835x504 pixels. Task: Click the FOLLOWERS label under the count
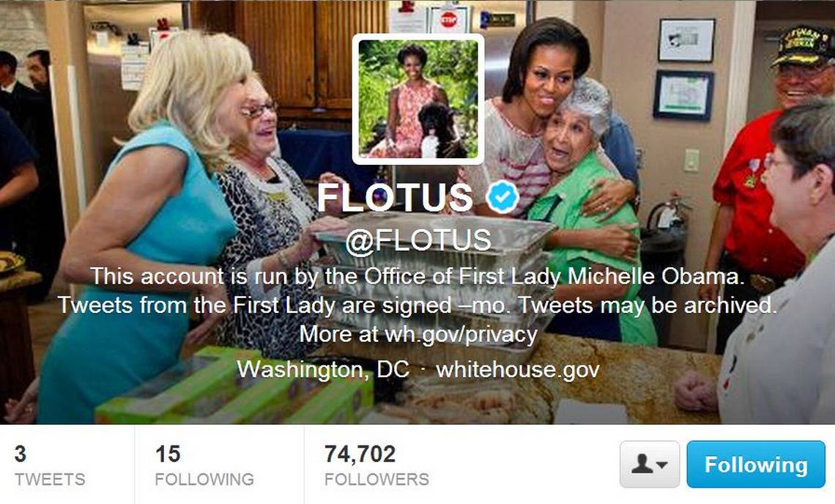coord(376,480)
